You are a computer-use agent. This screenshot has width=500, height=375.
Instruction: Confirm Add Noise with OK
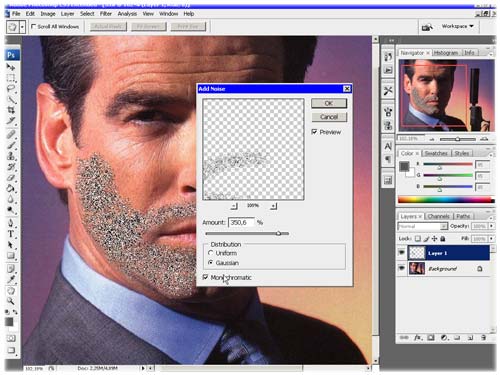pyautogui.click(x=329, y=103)
